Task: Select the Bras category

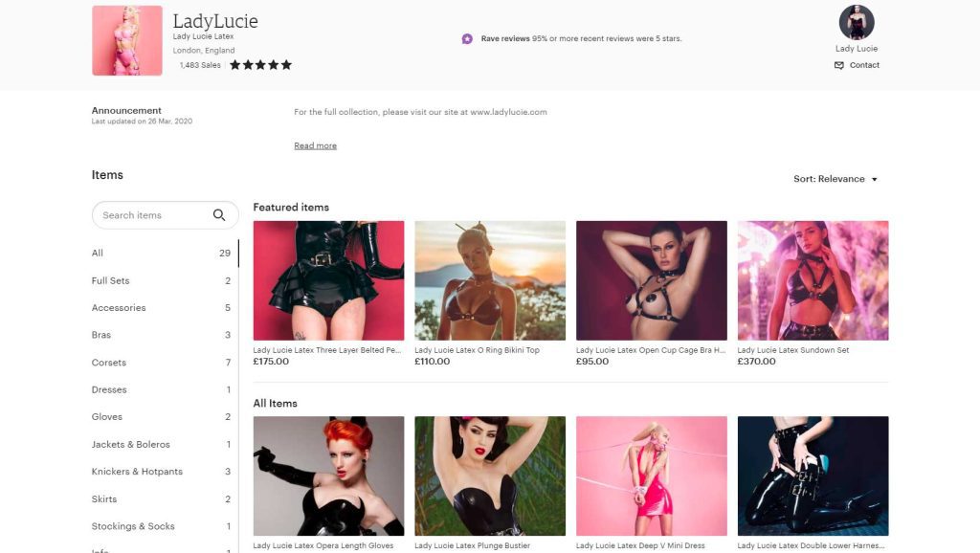Action: click(161, 335)
